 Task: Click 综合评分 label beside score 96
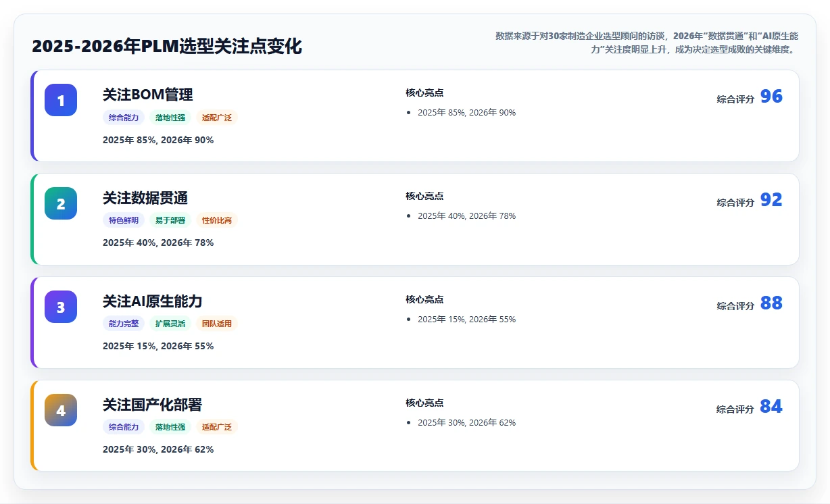(x=735, y=99)
